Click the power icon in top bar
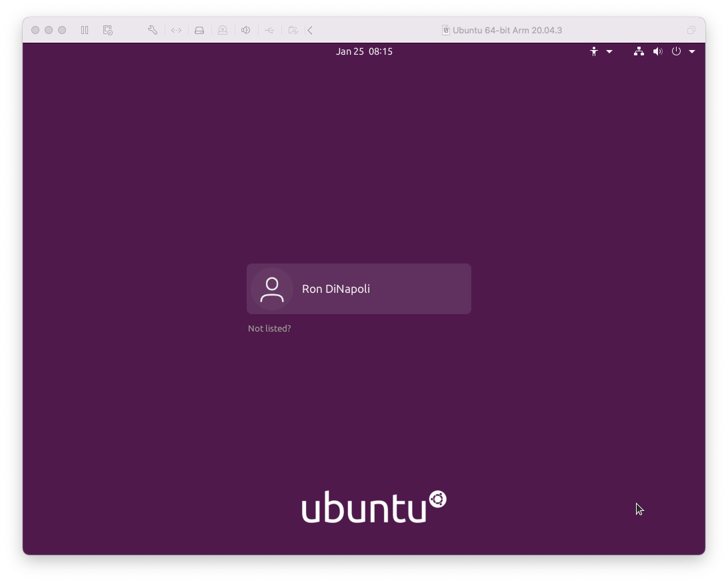Image resolution: width=728 pixels, height=583 pixels. [676, 51]
